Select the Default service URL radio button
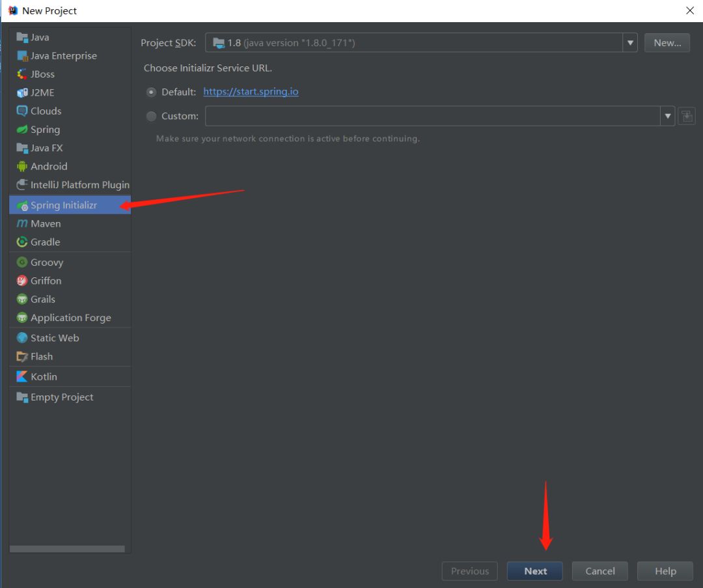 152,92
